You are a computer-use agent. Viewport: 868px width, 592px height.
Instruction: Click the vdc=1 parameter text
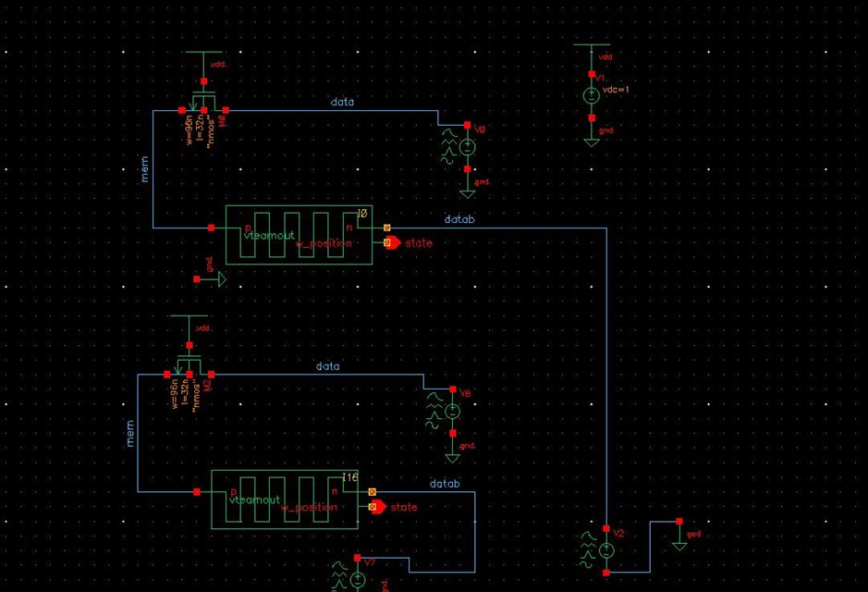616,89
